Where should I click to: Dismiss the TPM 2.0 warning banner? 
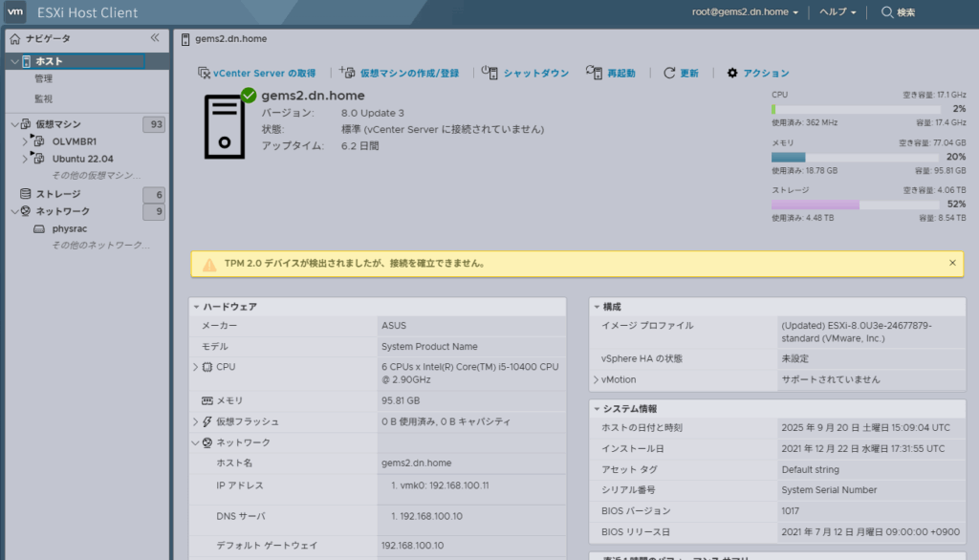coord(952,263)
